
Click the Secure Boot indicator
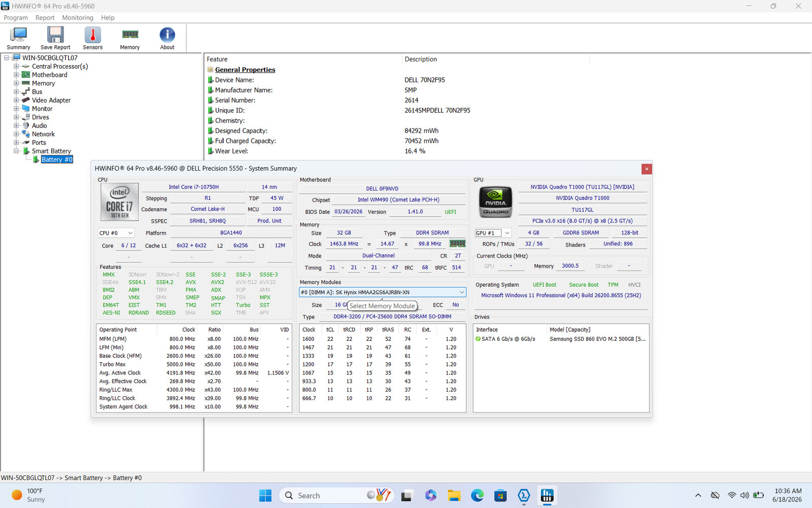[584, 285]
